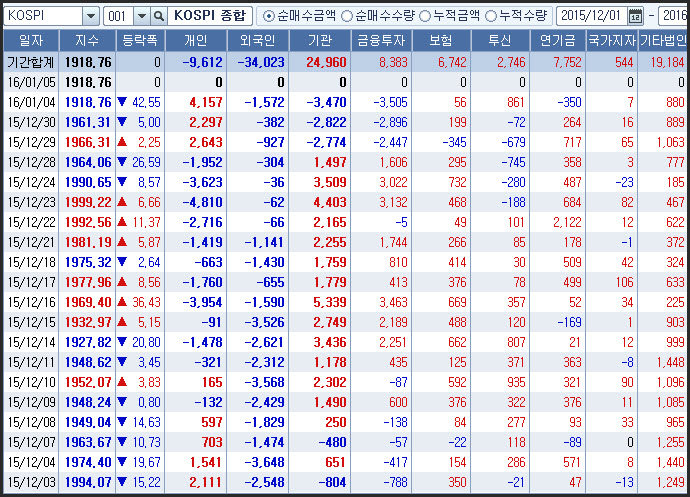Click the 국가지자 column header
Screen dimensions: 690x497
pos(612,40)
